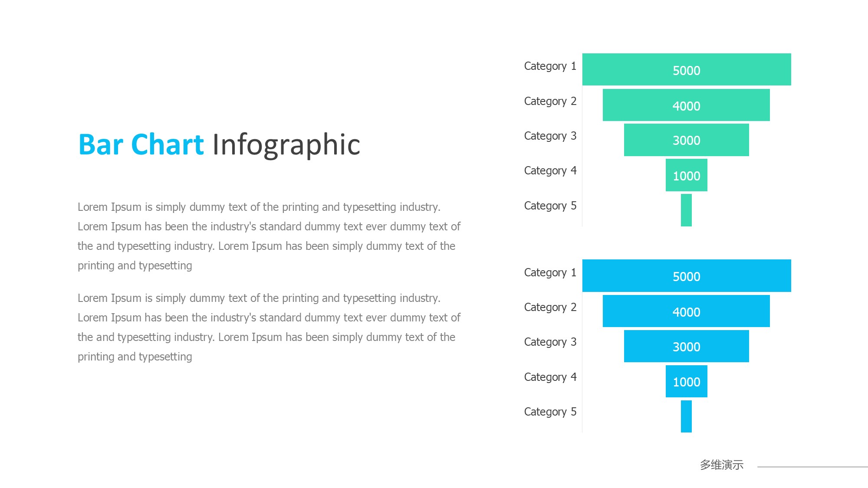Click the Category 3 label of the green chart

[550, 136]
